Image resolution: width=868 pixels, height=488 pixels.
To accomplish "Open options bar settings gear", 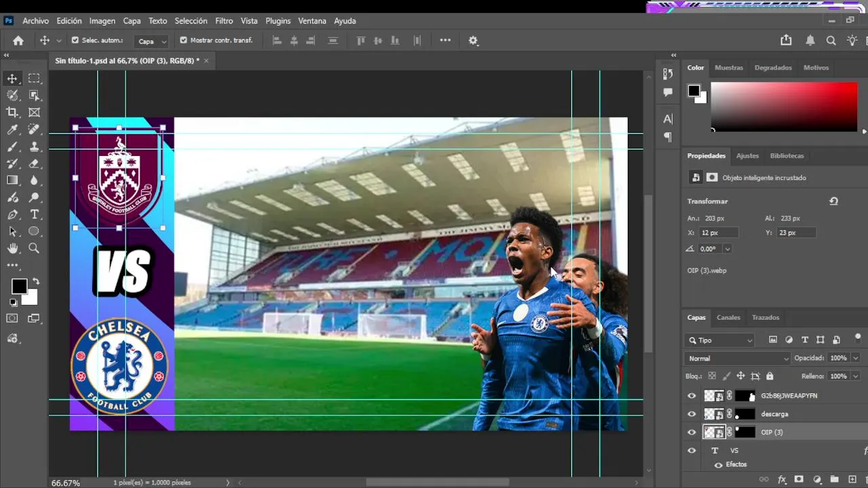I will (473, 41).
